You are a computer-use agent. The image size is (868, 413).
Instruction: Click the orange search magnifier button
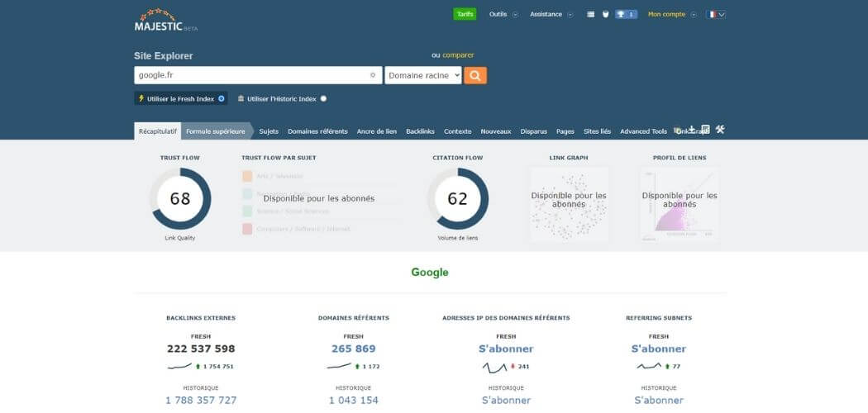pyautogui.click(x=475, y=75)
